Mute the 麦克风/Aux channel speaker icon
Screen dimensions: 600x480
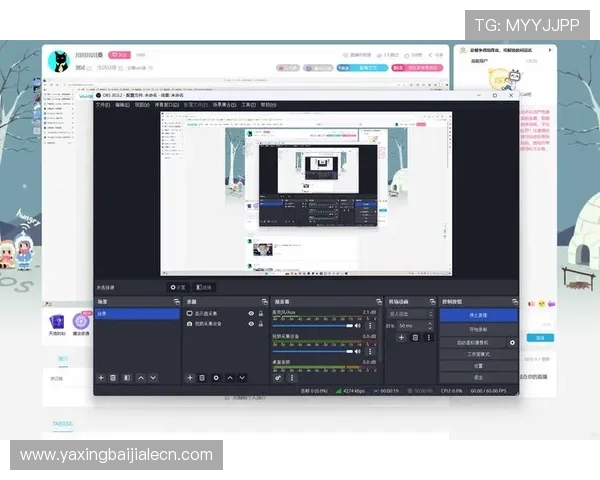click(x=358, y=326)
